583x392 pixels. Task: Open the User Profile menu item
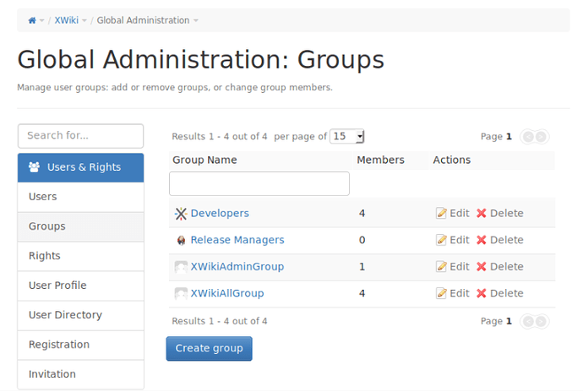[x=80, y=286]
